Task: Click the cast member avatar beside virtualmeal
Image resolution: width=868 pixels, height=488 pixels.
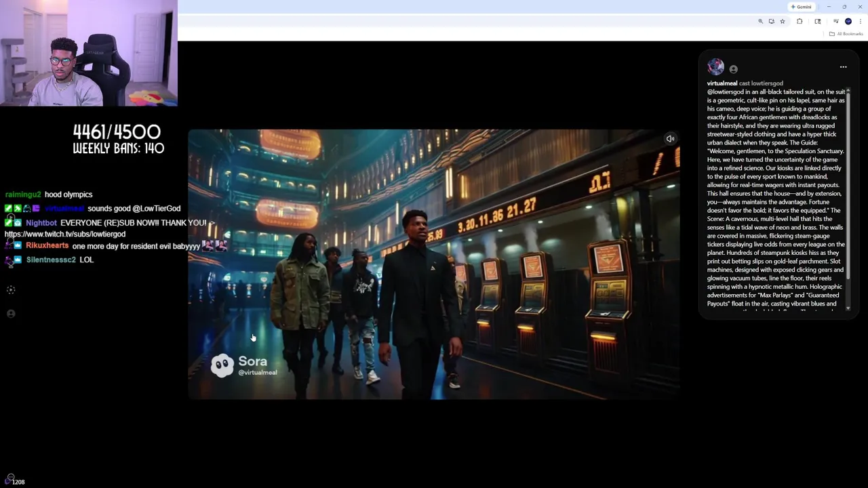Action: [x=733, y=68]
